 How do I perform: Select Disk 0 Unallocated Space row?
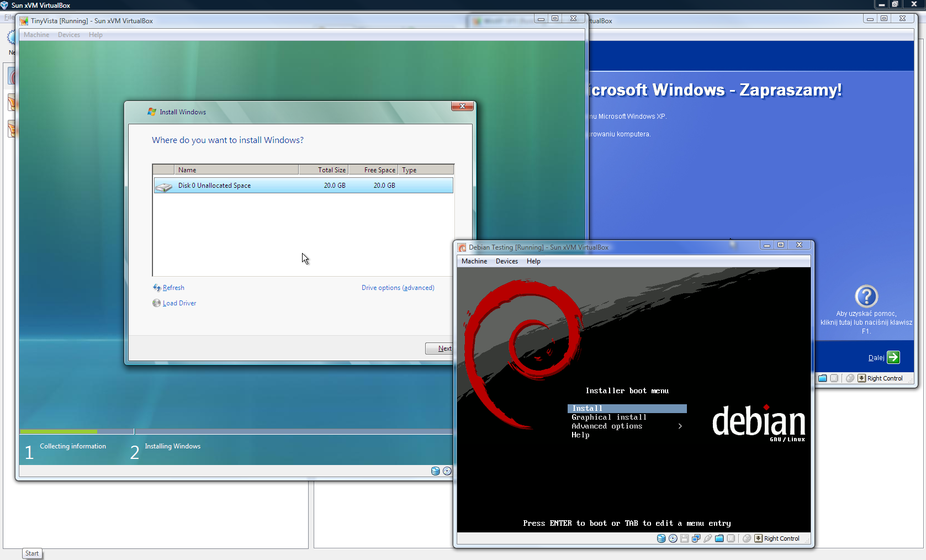click(303, 186)
